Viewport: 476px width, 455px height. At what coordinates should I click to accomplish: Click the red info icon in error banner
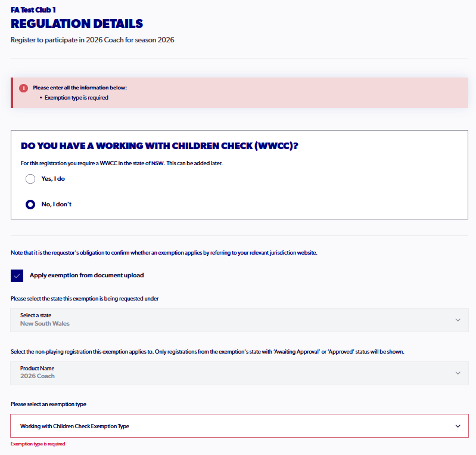pos(23,88)
